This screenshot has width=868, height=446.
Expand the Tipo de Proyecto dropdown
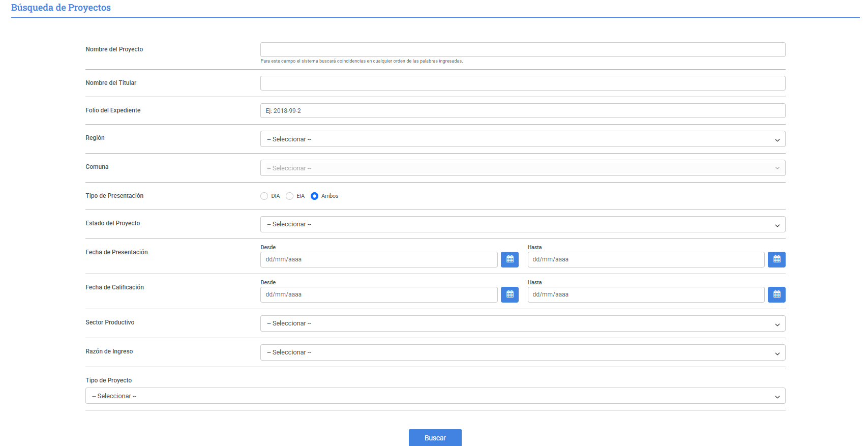(x=435, y=396)
